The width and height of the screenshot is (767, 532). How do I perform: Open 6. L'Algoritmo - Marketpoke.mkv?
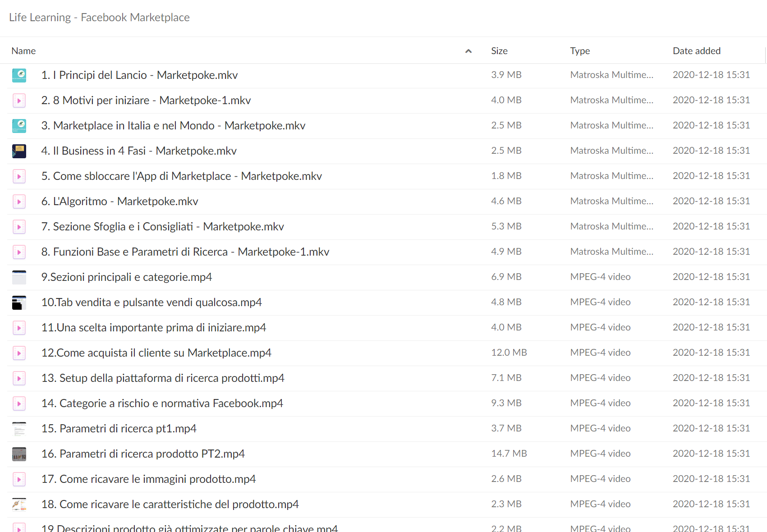[x=119, y=202]
